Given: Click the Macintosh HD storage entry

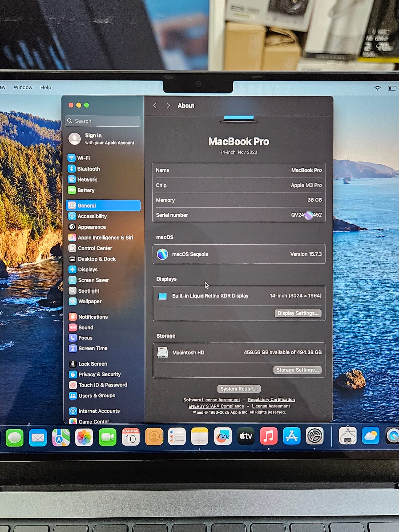Looking at the screenshot, I should click(239, 352).
